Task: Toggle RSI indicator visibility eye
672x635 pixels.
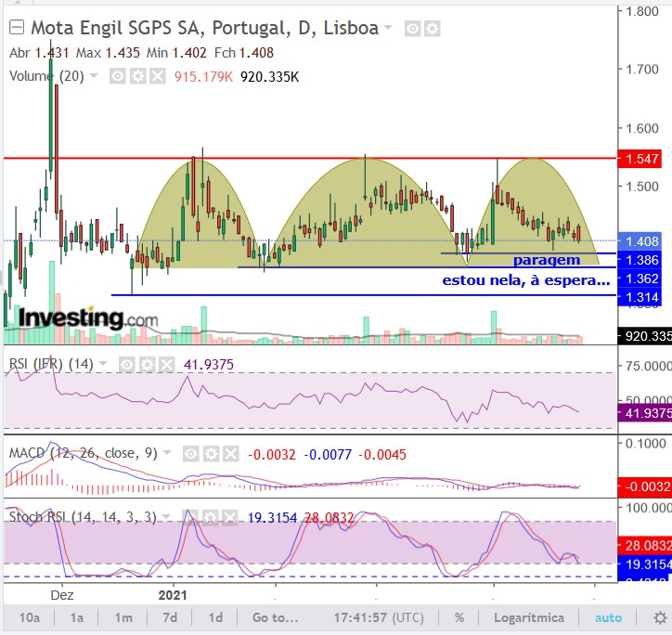Action: (x=126, y=365)
